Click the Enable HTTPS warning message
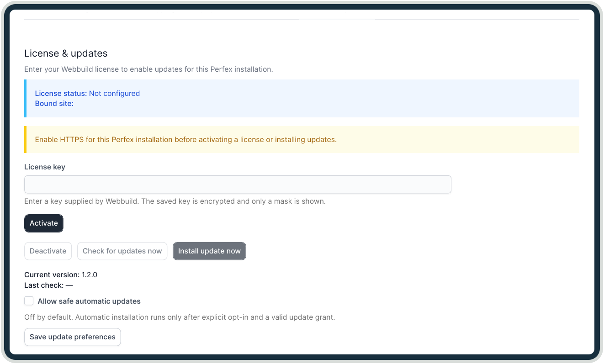604x364 pixels. pos(185,140)
